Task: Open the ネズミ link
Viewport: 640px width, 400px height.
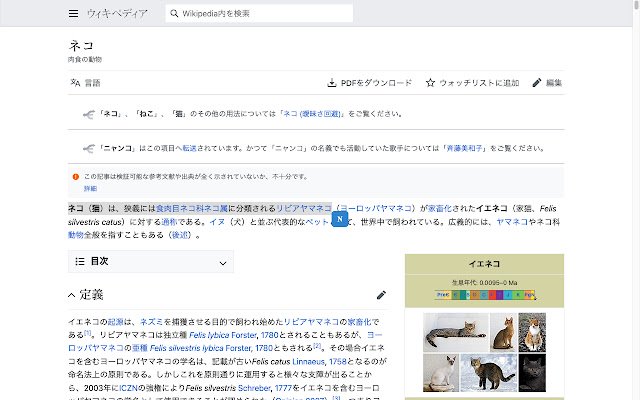Action: point(151,322)
